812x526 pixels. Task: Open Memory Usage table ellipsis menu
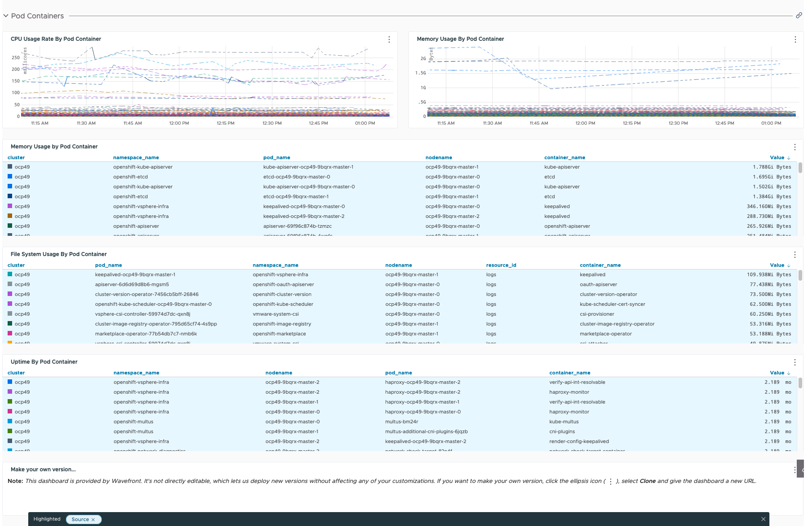pyautogui.click(x=795, y=147)
